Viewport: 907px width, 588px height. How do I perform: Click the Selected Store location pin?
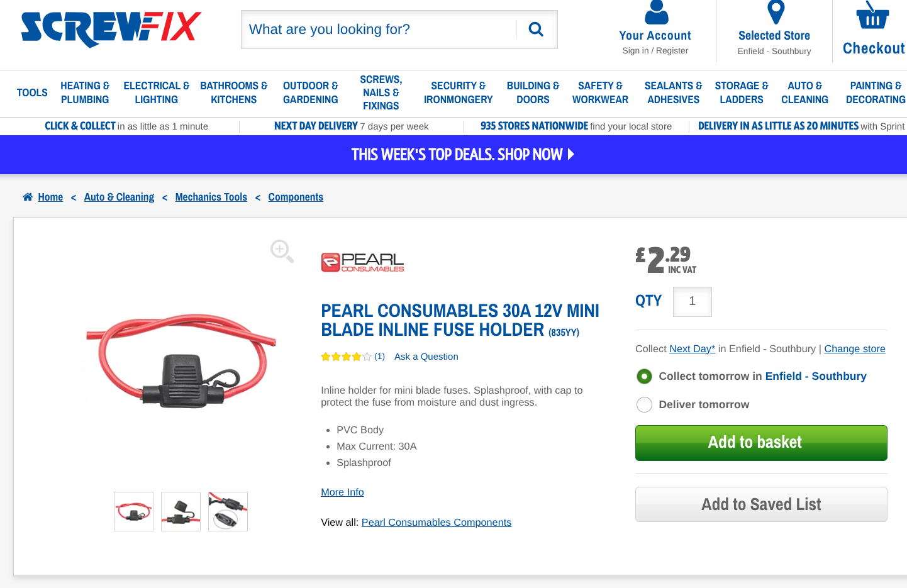point(776,12)
